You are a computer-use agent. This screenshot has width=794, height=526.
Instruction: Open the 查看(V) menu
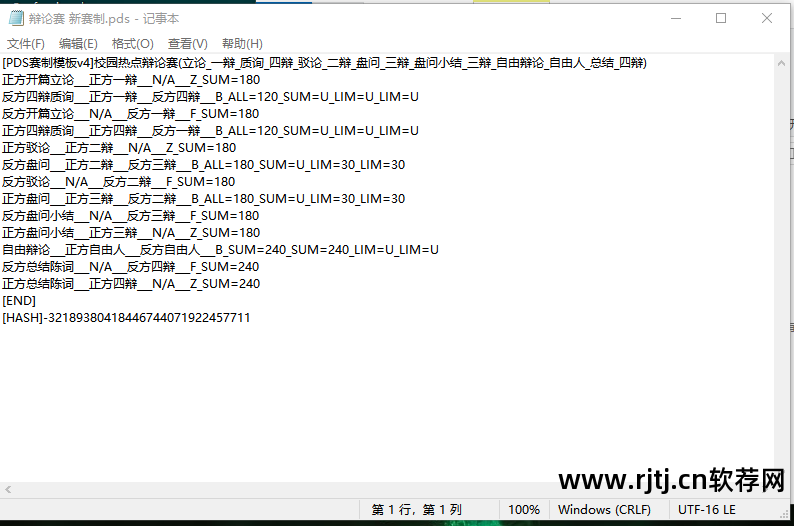pyautogui.click(x=187, y=44)
